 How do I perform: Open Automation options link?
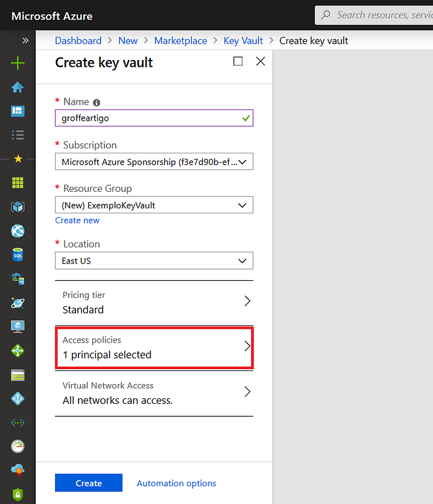(176, 484)
